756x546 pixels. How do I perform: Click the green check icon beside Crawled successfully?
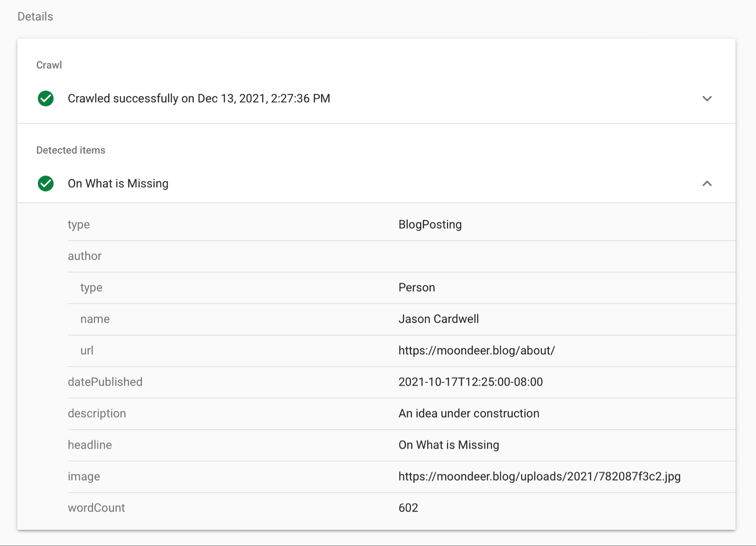46,99
